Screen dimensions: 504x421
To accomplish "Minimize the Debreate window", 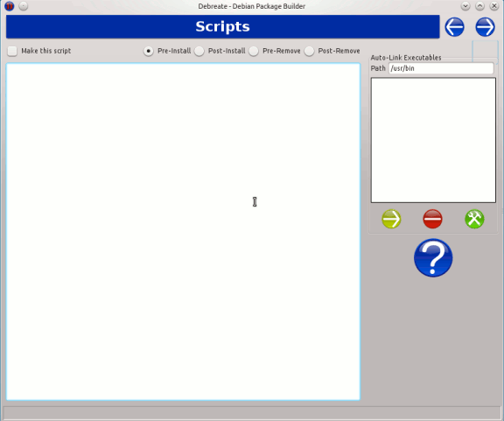I will coord(465,6).
